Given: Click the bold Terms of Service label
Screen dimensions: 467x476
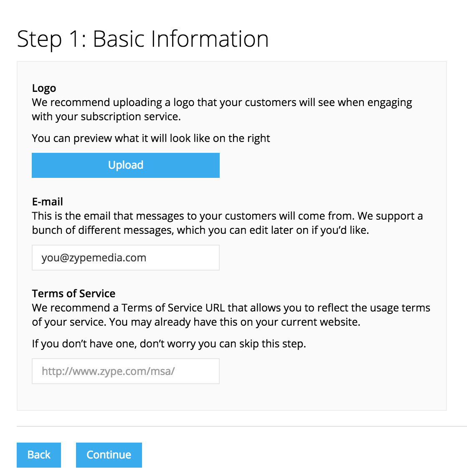Looking at the screenshot, I should tap(74, 294).
